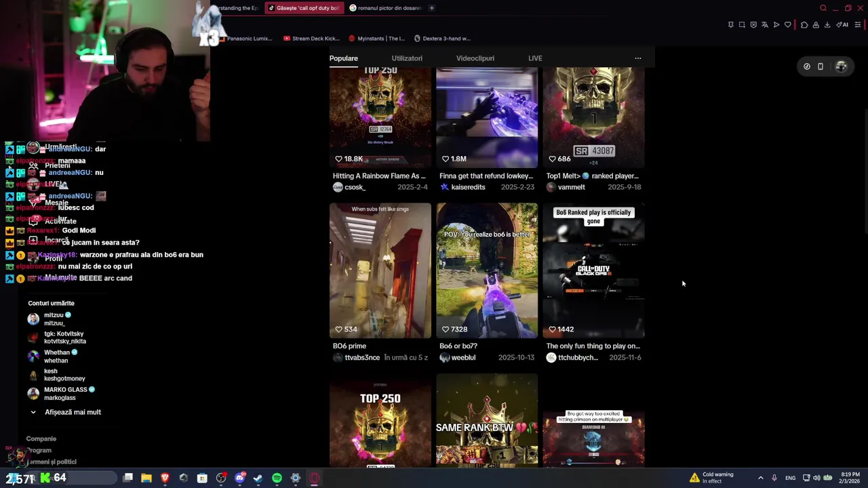Visit the ttvabs3nce creator profile
Image resolution: width=868 pixels, height=488 pixels.
[x=356, y=357]
